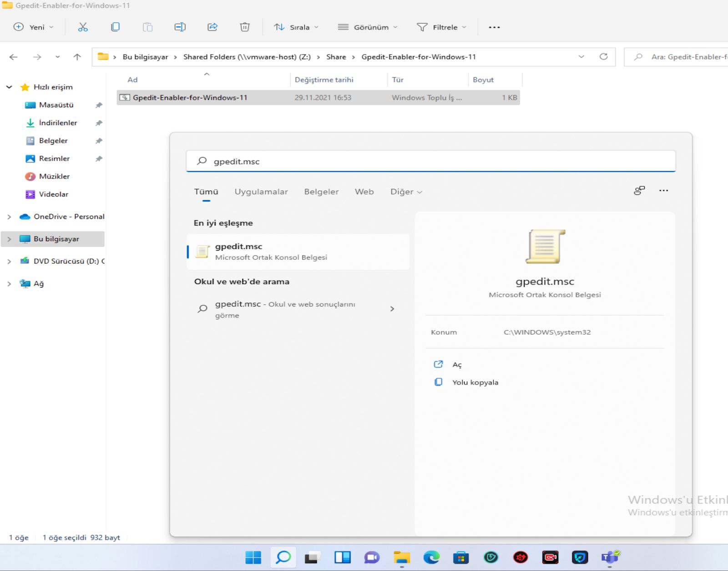Open Resimler folder in sidebar
The image size is (728, 571).
(x=54, y=158)
